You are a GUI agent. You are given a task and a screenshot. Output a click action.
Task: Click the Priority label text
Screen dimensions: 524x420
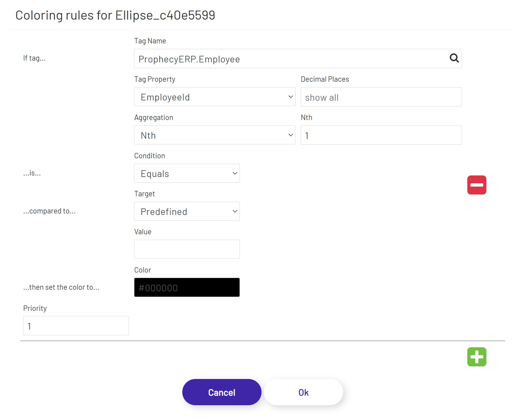35,308
